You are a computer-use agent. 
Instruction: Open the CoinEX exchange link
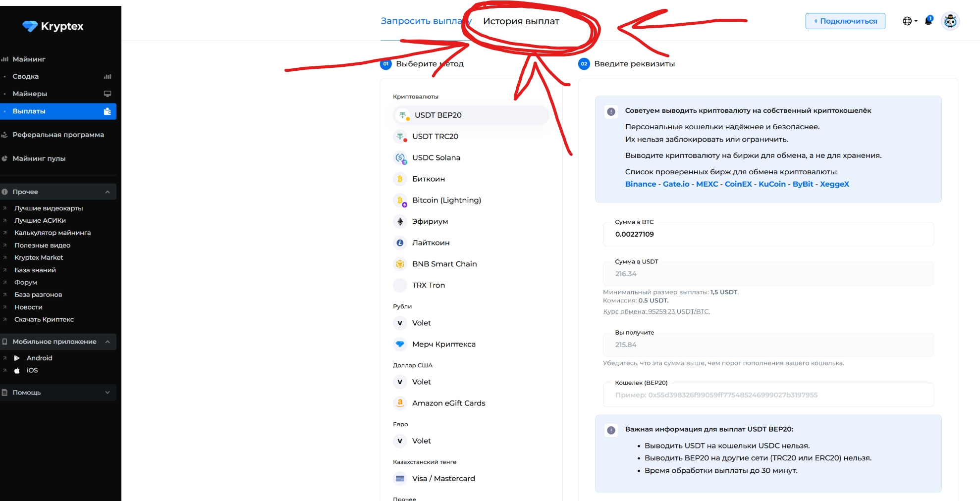(738, 184)
